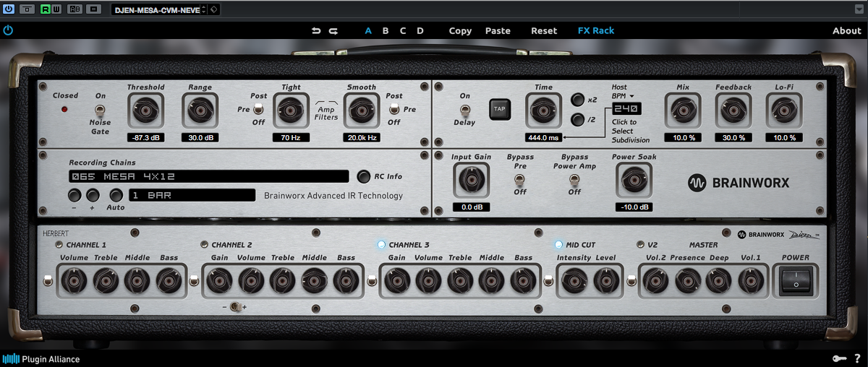Viewport: 868px width, 367px height.
Task: Toggle the V2 master LED
Action: tap(639, 245)
